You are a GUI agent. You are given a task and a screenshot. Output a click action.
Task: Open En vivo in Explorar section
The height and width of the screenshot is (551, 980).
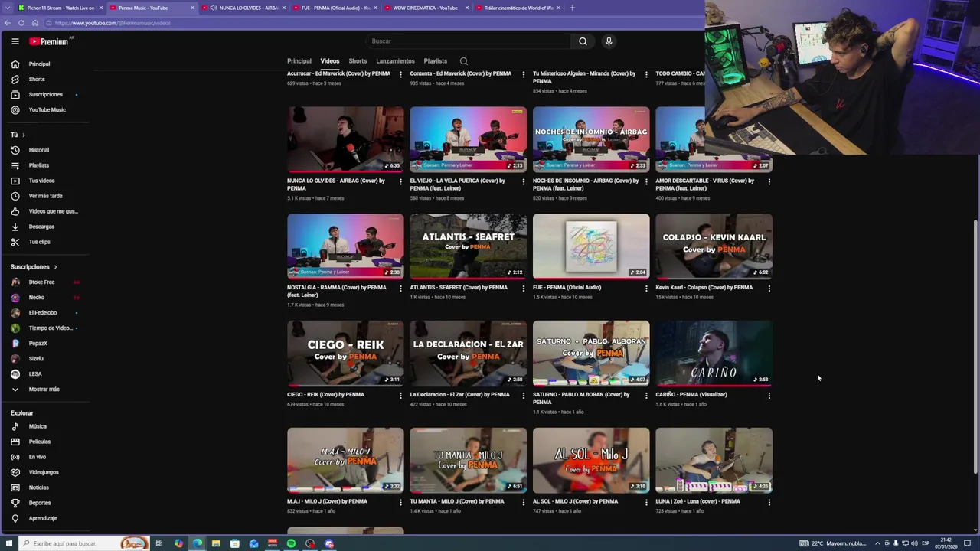click(44, 457)
